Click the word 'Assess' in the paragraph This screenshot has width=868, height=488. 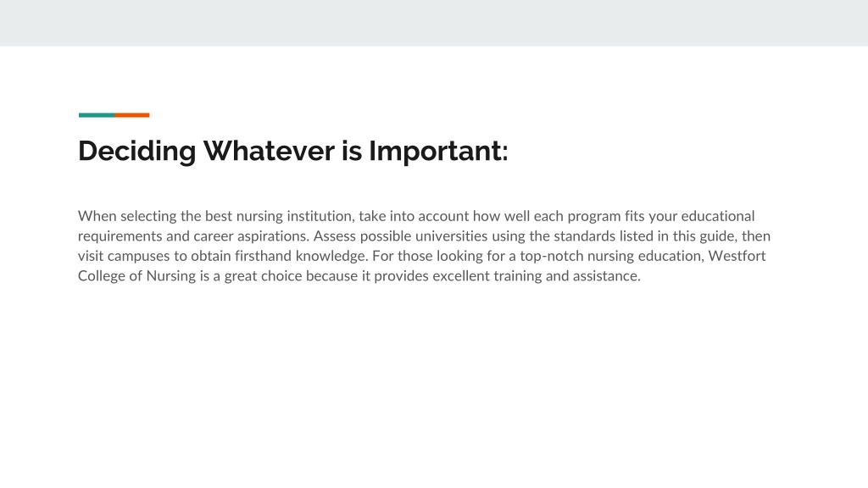(x=334, y=236)
